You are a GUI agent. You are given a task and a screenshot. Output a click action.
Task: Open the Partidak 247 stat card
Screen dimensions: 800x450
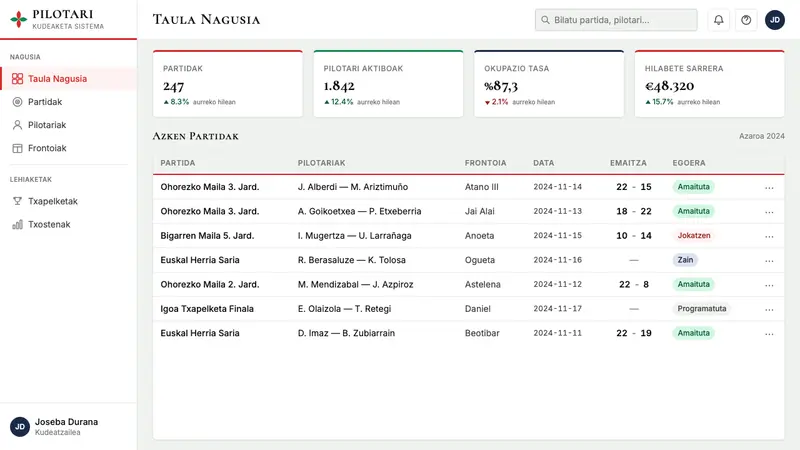tap(228, 84)
